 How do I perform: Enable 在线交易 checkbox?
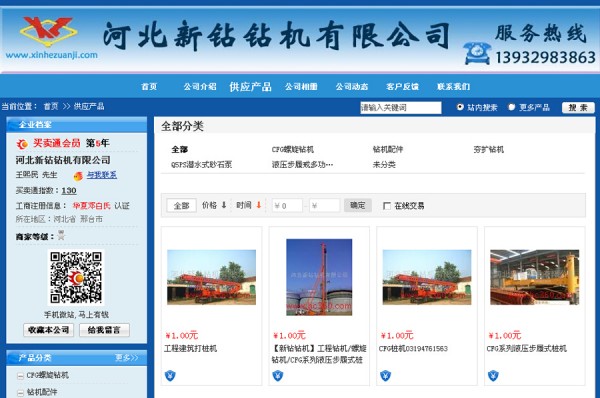tap(387, 206)
